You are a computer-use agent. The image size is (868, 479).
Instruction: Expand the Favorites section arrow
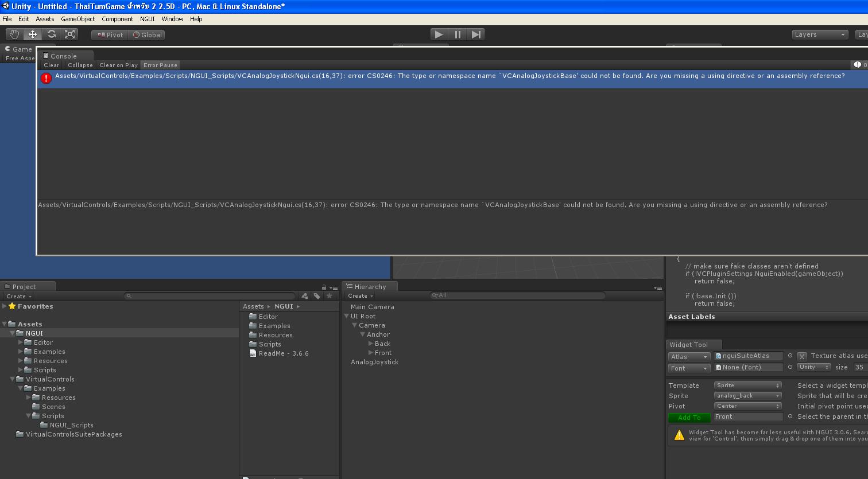[5, 306]
